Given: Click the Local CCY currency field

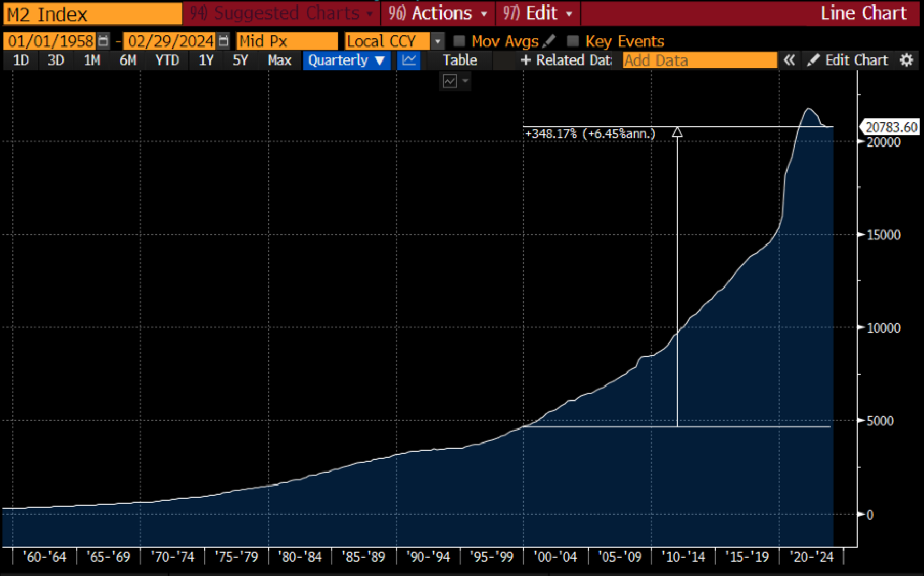Looking at the screenshot, I should [388, 41].
